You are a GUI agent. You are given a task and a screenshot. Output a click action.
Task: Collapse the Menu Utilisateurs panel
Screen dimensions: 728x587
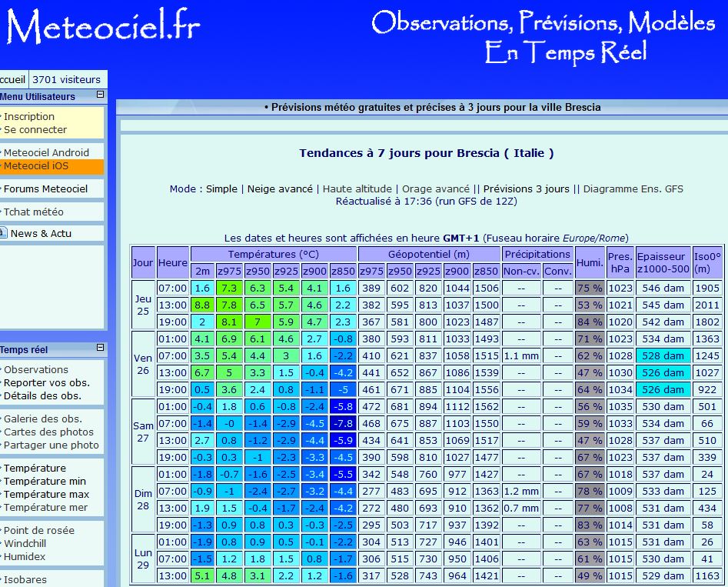[x=100, y=95]
